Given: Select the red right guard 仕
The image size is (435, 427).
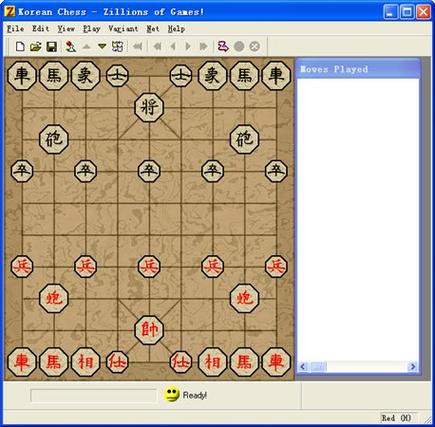Looking at the screenshot, I should pyautogui.click(x=181, y=362).
